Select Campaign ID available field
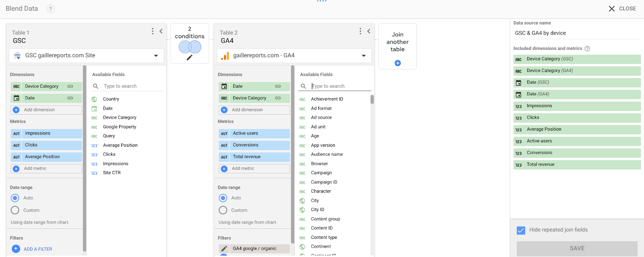 tap(324, 182)
